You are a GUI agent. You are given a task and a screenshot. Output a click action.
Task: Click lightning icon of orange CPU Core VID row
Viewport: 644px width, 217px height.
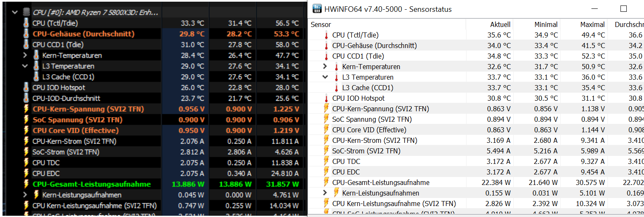[27, 131]
